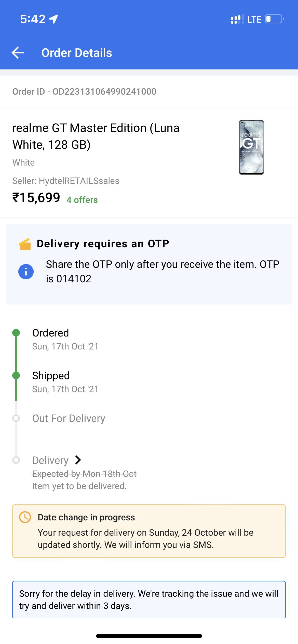
Task: Tap the back arrow icon
Action: pyautogui.click(x=18, y=53)
